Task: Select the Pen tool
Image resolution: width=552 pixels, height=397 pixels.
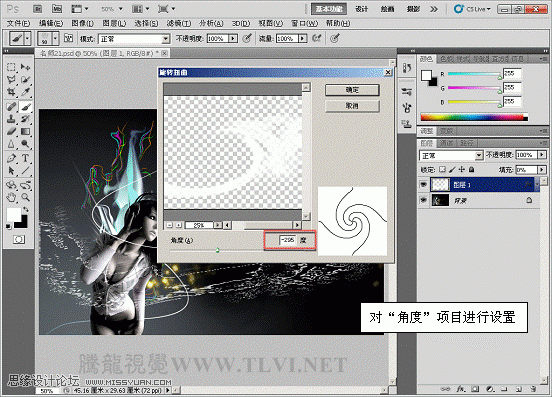Action: (x=11, y=158)
